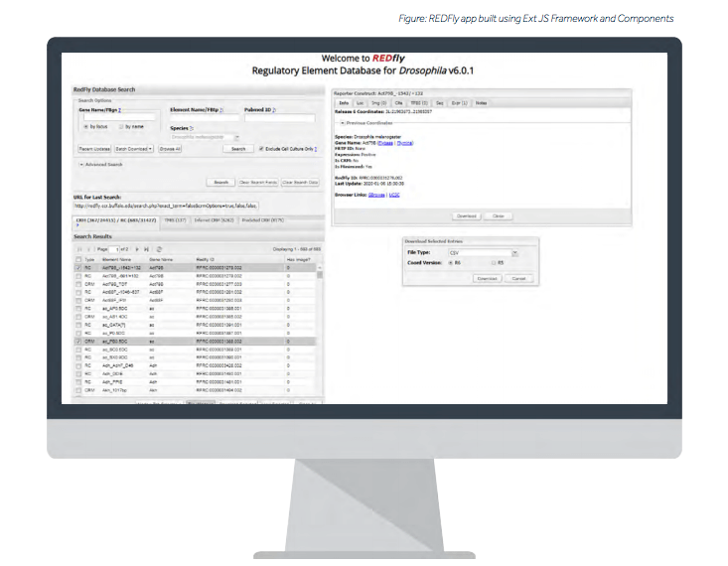Viewport: 728px width, 566px height.
Task: Toggle Exclude Cell Culture Only checkbox
Action: point(261,149)
